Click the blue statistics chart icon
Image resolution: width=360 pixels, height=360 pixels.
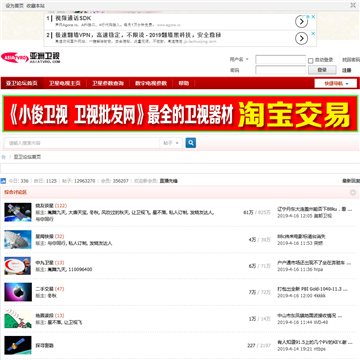(x=3, y=181)
